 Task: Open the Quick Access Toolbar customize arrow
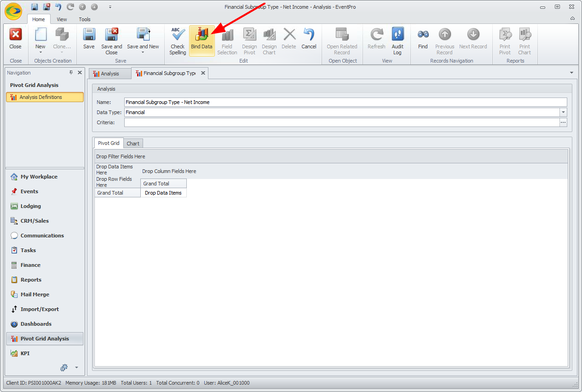tap(110, 7)
